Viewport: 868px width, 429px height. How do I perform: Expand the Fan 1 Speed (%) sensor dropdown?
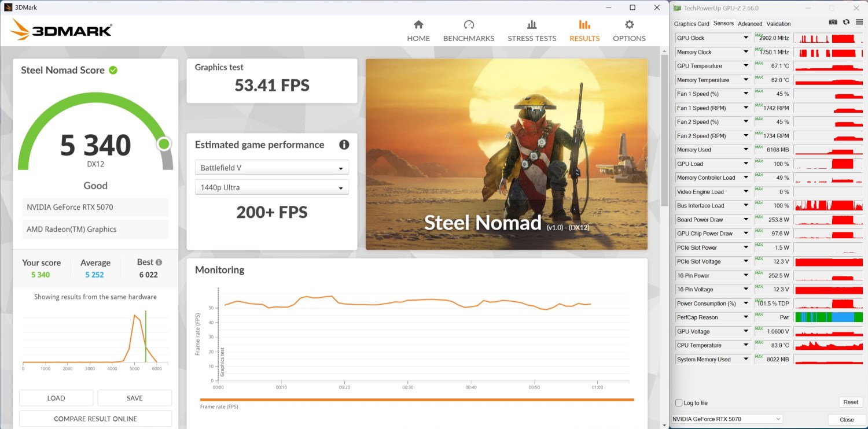pos(746,94)
